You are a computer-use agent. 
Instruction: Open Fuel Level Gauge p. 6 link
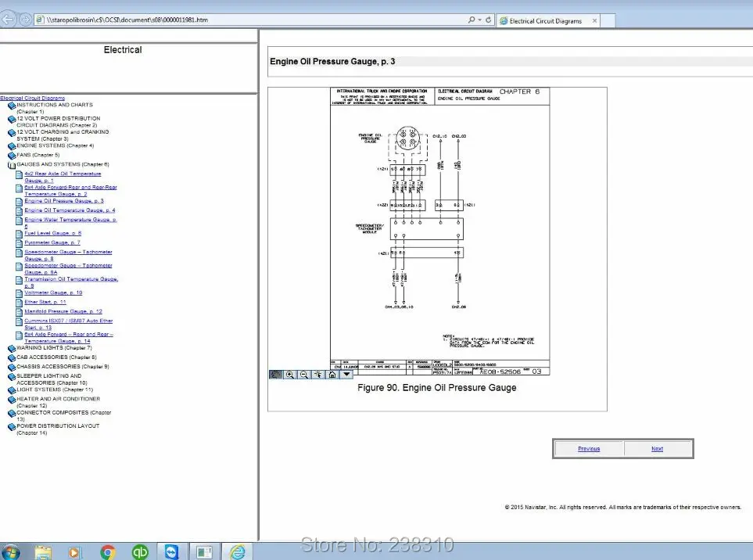point(53,233)
